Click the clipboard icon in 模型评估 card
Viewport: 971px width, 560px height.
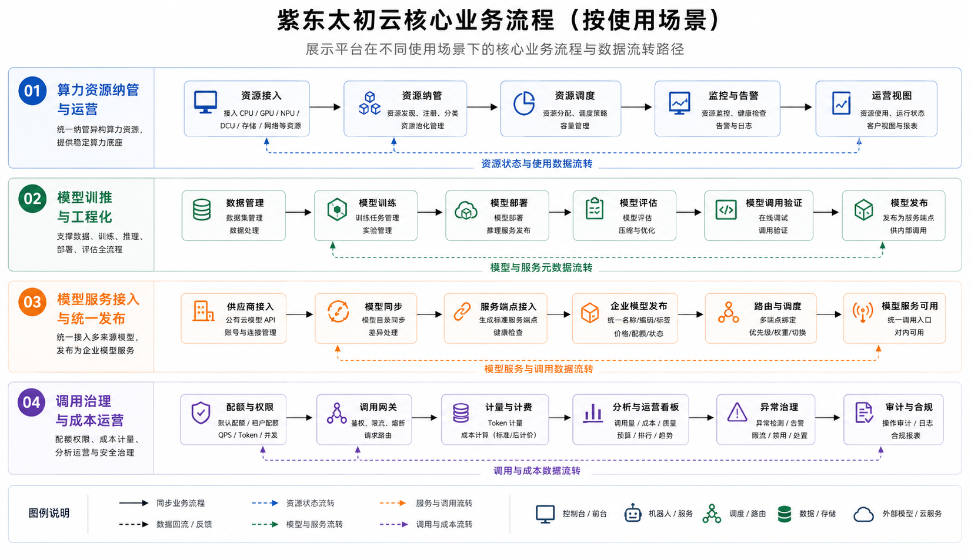point(595,209)
